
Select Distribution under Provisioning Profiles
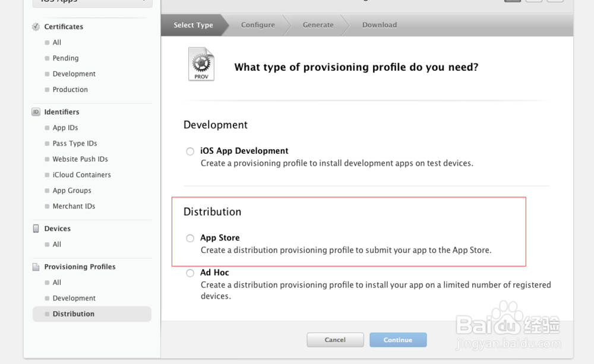click(74, 314)
